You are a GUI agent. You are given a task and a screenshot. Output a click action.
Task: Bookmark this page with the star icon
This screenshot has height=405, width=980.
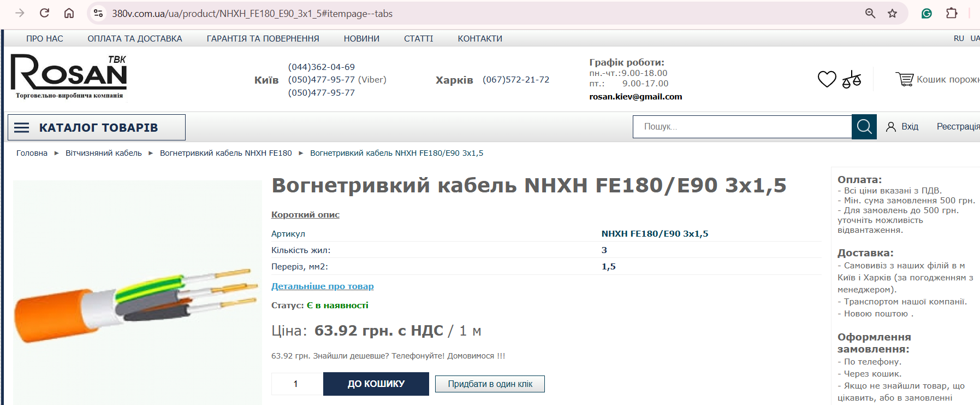coord(892,13)
